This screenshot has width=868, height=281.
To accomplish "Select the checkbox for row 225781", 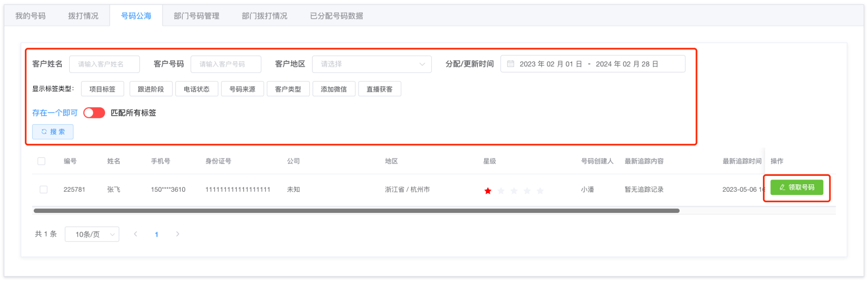I will point(43,190).
